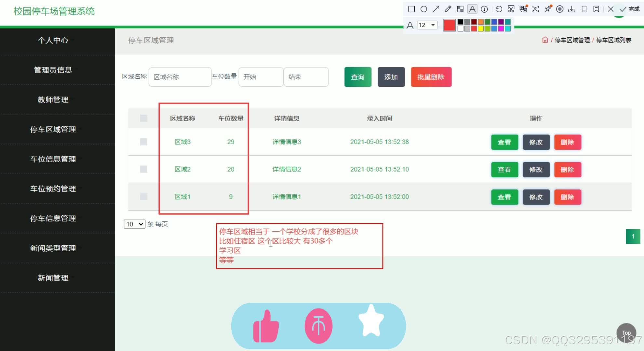The width and height of the screenshot is (644, 351).
Task: Click the red 批量删除 button
Action: (431, 77)
